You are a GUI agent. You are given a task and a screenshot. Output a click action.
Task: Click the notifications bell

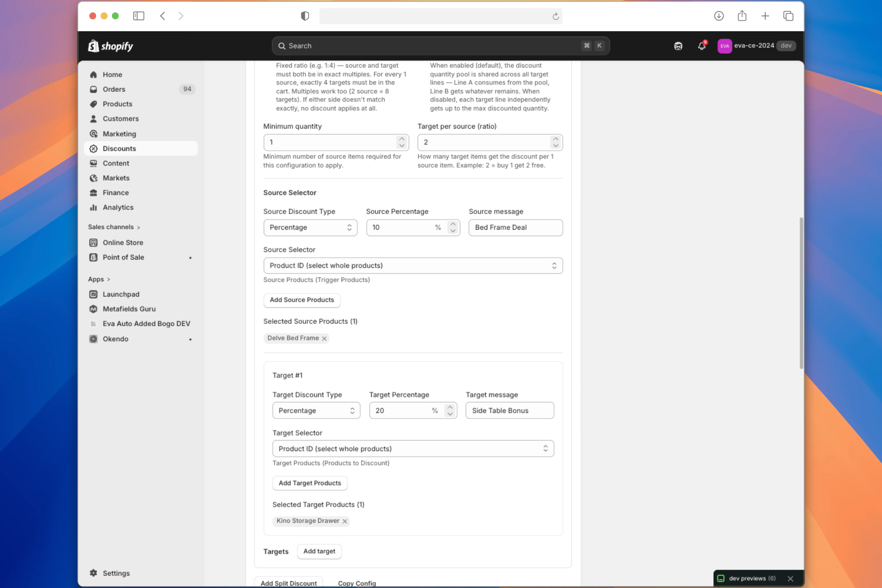(x=701, y=46)
